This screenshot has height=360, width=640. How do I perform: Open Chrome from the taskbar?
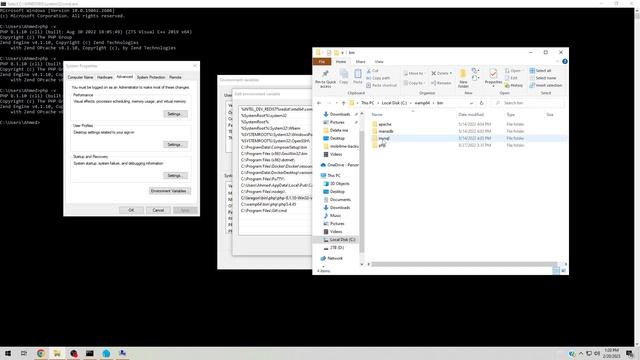pyautogui.click(x=40, y=353)
